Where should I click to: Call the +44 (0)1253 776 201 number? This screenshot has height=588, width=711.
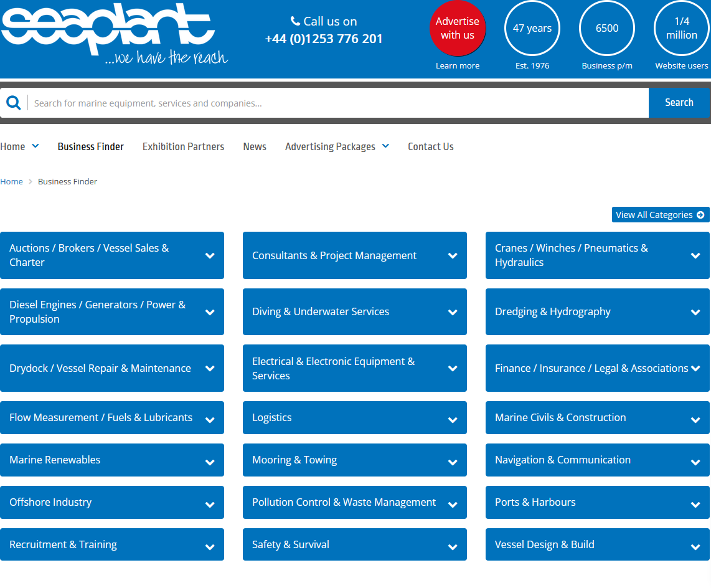(324, 39)
